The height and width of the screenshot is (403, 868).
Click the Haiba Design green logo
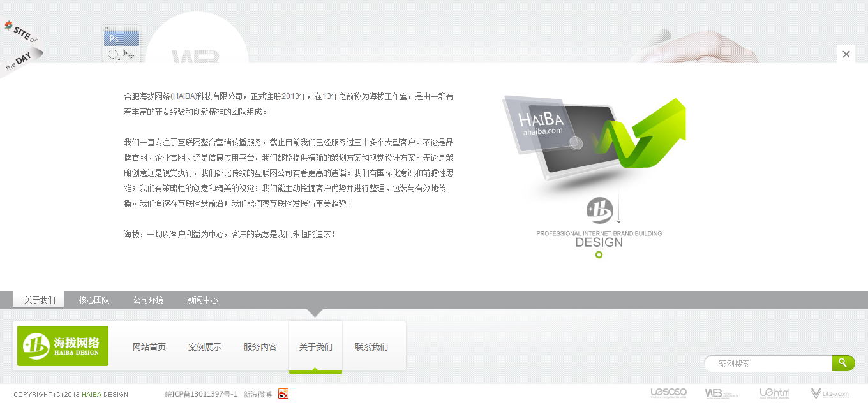[x=63, y=346]
